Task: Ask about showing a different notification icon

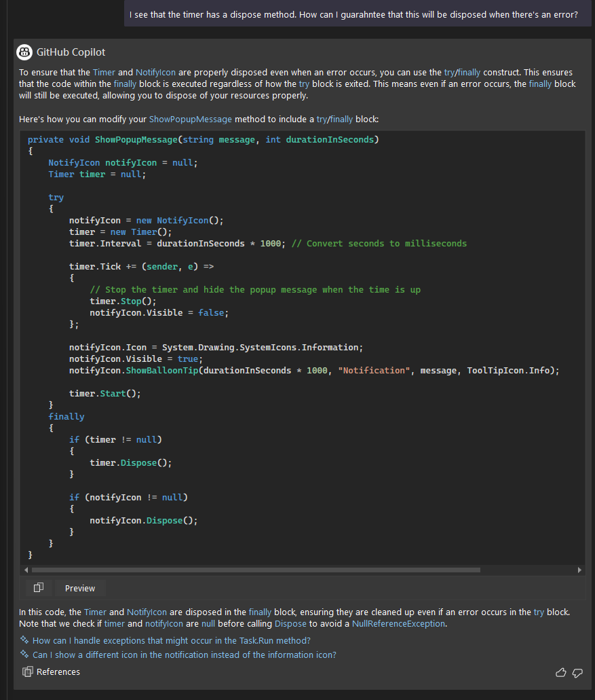Action: pyautogui.click(x=185, y=655)
